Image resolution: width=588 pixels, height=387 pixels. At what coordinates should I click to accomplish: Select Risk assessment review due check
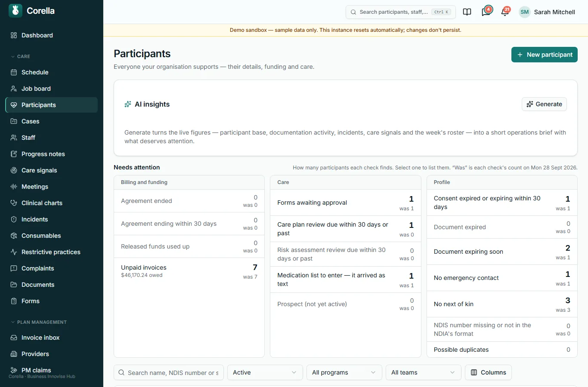click(x=345, y=254)
